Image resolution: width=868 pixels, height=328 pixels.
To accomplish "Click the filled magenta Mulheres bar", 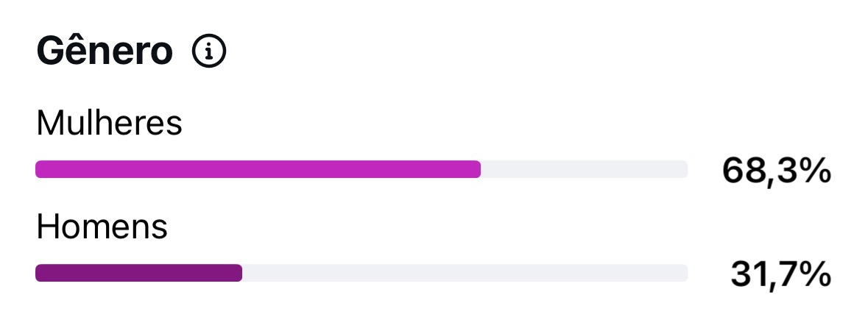I will pyautogui.click(x=258, y=169).
